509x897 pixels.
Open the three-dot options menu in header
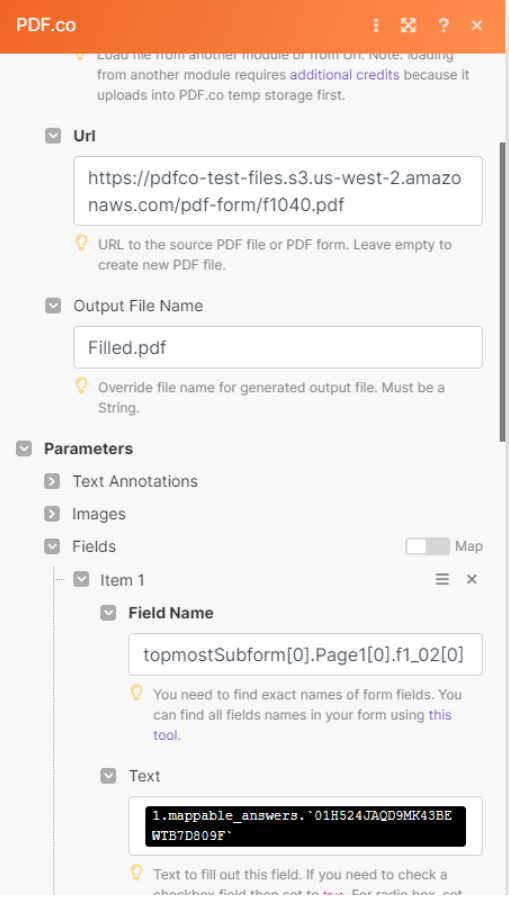tap(376, 25)
